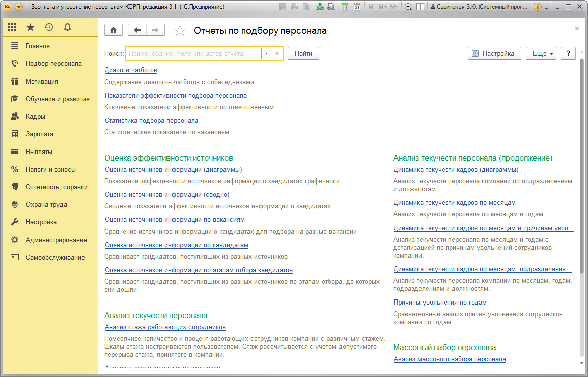Screen dimensions: 588x377
Task: Click the Print icon in title bar
Action: point(294,7)
